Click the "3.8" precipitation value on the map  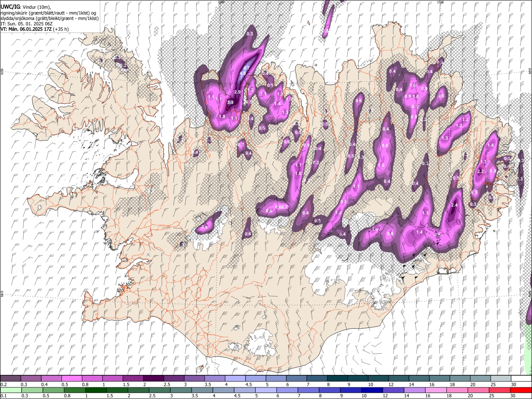231,102
